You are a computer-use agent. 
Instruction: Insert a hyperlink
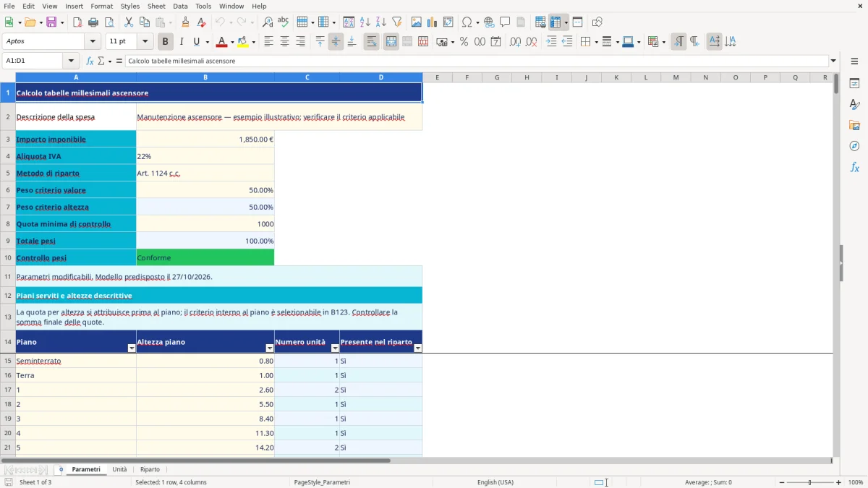tap(489, 22)
